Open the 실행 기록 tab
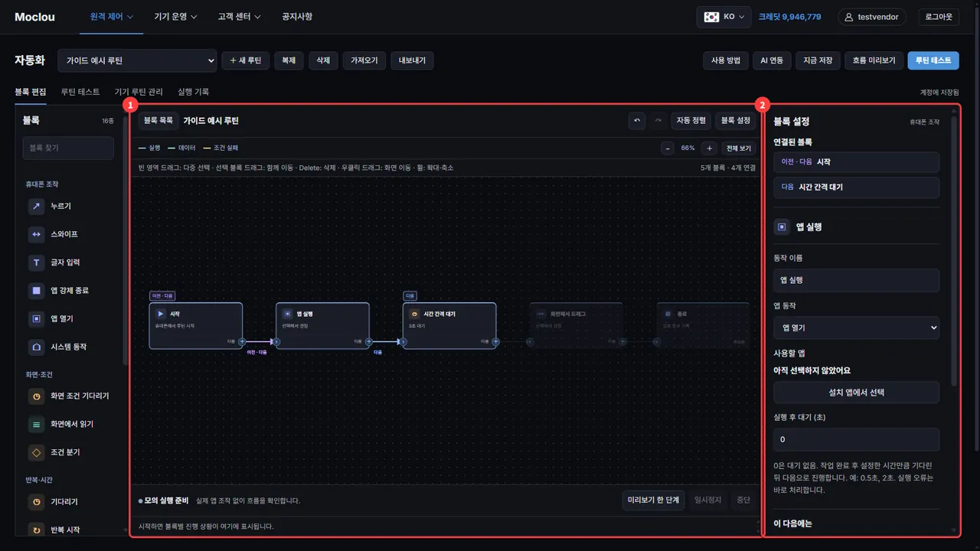Image resolution: width=980 pixels, height=551 pixels. [x=193, y=92]
